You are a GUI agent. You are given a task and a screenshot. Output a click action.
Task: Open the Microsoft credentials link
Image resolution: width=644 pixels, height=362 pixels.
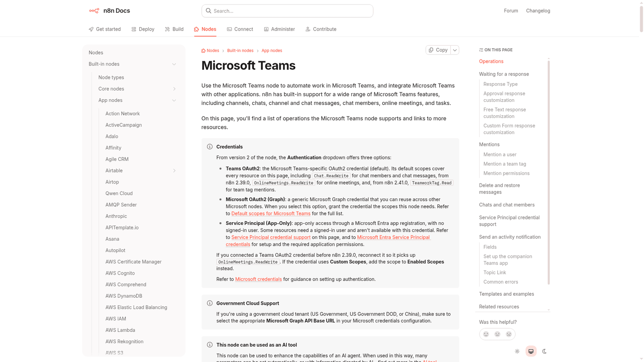tap(258, 279)
